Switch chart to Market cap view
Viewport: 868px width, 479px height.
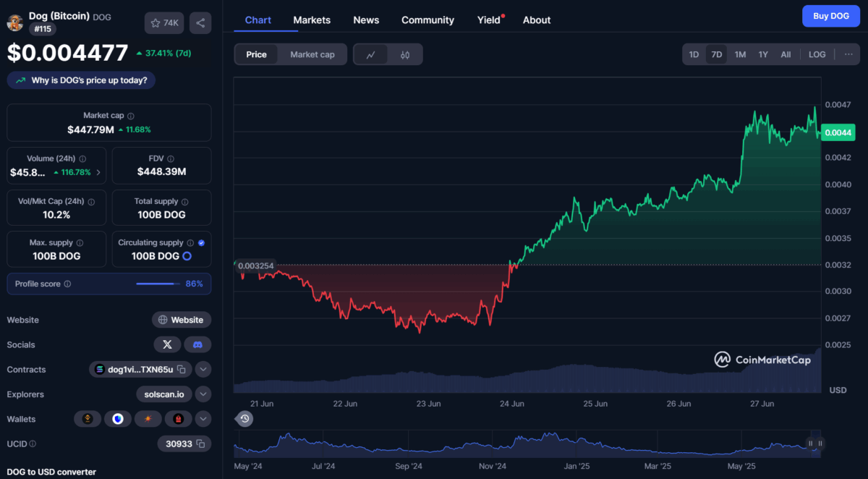click(x=312, y=54)
